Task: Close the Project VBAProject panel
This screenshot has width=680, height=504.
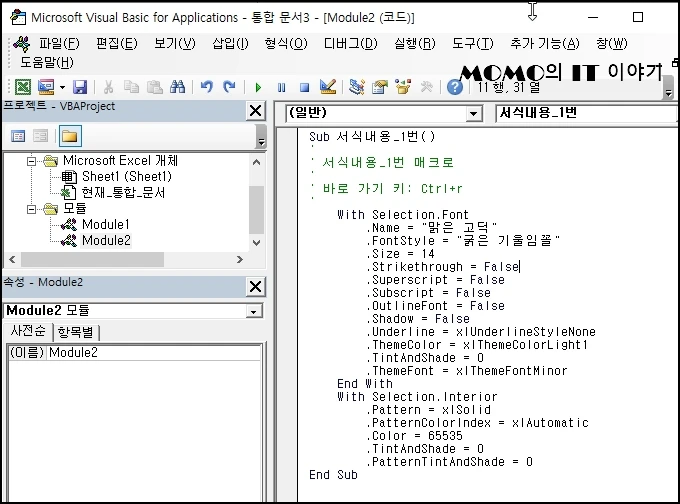Action: [x=255, y=111]
